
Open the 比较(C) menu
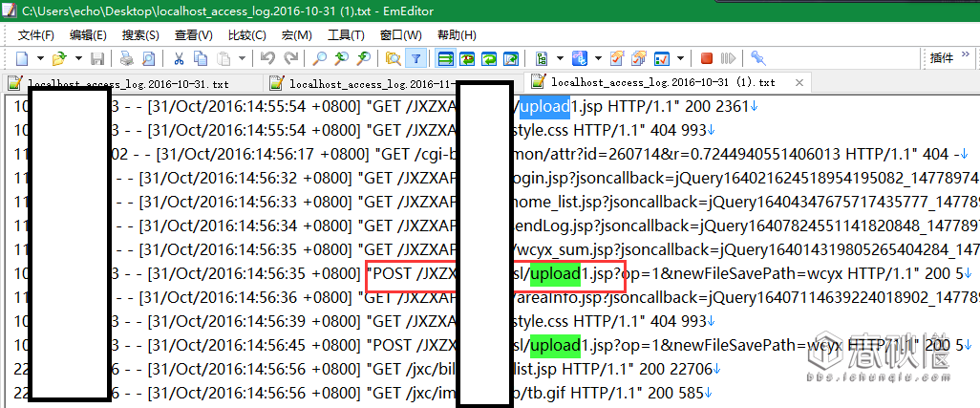[246, 35]
